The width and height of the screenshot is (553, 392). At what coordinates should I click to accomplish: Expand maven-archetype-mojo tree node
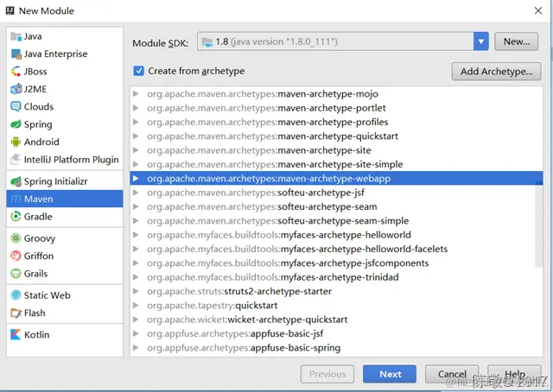[136, 94]
